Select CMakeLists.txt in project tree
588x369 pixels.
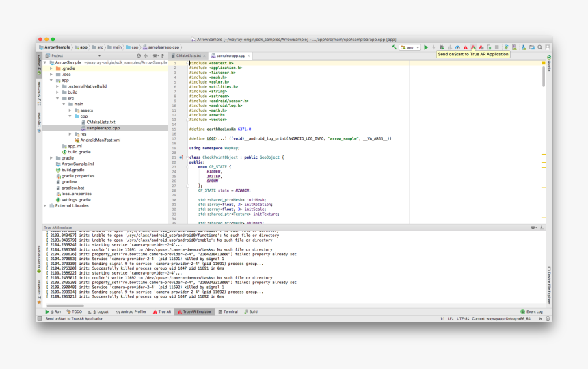[101, 122]
